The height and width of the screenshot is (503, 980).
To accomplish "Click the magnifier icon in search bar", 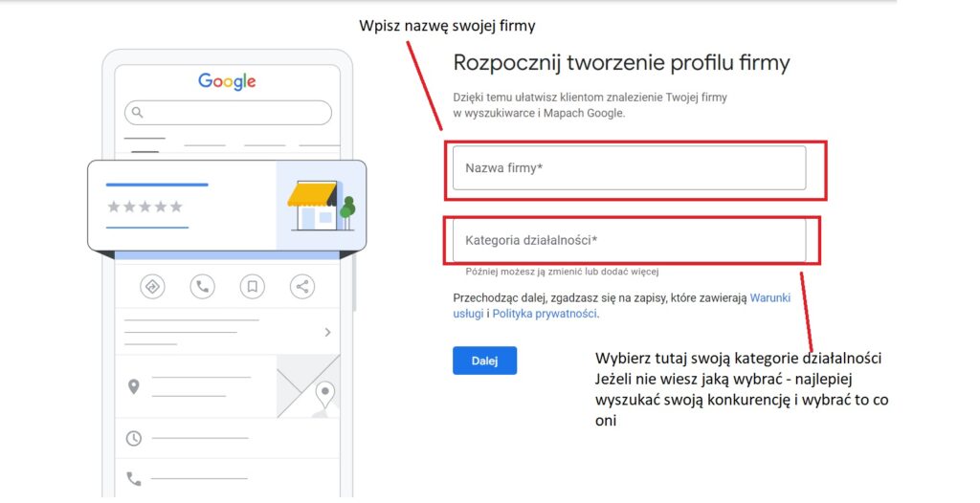I will [x=138, y=113].
